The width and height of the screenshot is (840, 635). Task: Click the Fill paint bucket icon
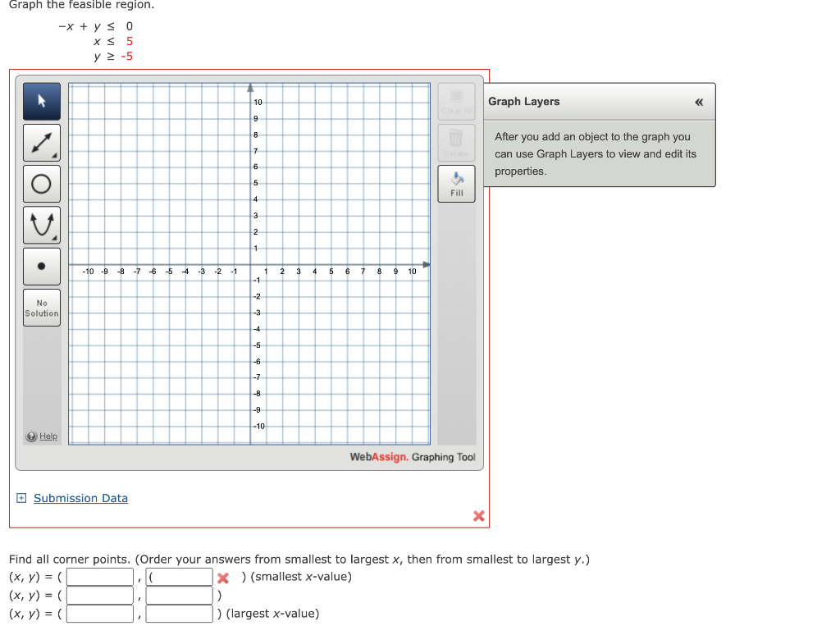click(456, 183)
